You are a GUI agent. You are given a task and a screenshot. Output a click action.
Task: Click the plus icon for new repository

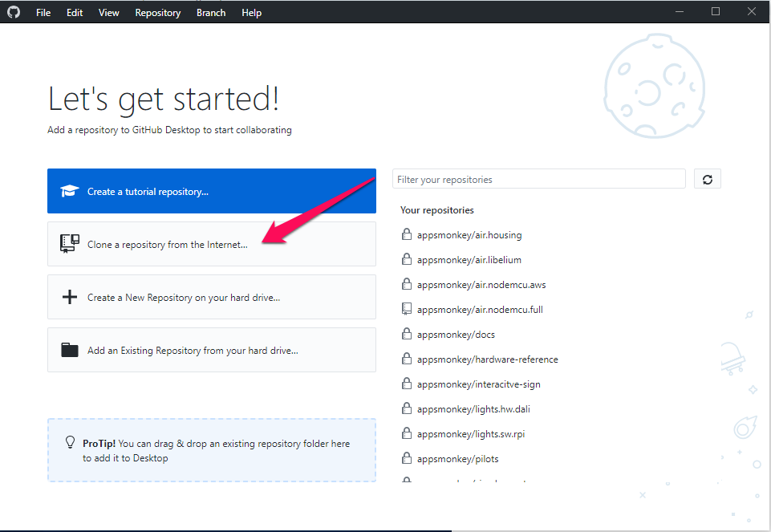click(x=69, y=297)
